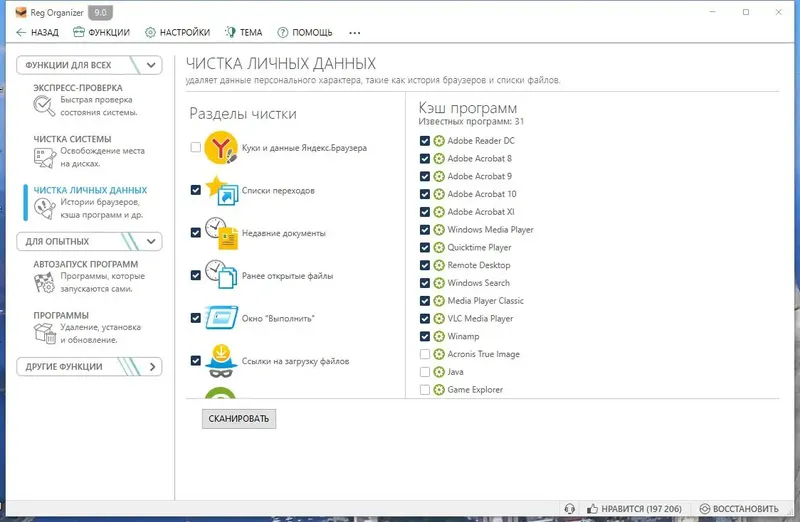Screen dimensions: 800x522
Task: Select the Adobe Acrobat XI entry text
Action: click(481, 212)
